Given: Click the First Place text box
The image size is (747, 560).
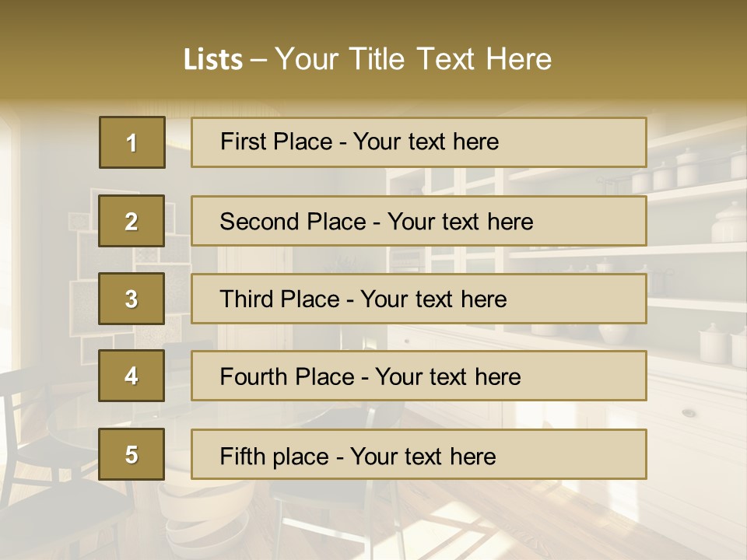Looking at the screenshot, I should tap(419, 142).
